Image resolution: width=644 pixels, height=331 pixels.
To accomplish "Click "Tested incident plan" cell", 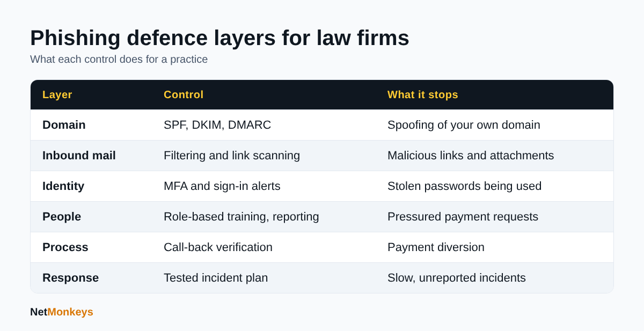I will [216, 278].
